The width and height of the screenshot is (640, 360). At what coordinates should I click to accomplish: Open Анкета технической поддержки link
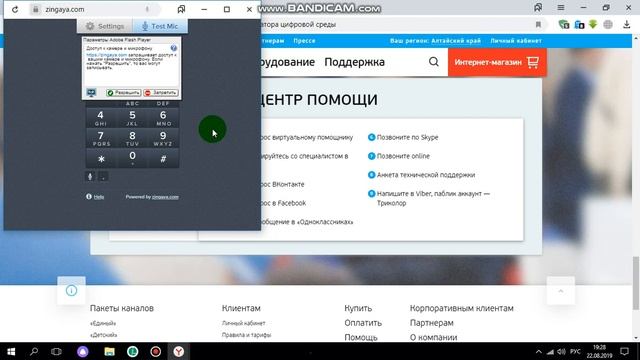426,175
